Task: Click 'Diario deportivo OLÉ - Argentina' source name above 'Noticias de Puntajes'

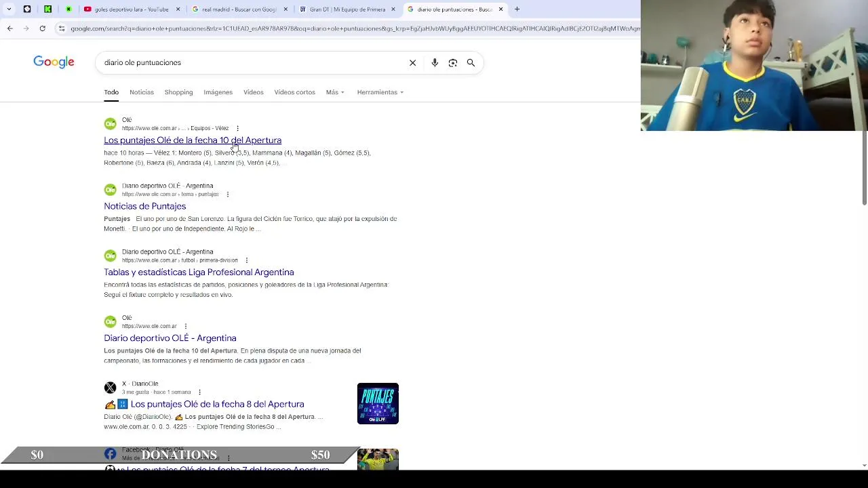Action: pyautogui.click(x=167, y=186)
